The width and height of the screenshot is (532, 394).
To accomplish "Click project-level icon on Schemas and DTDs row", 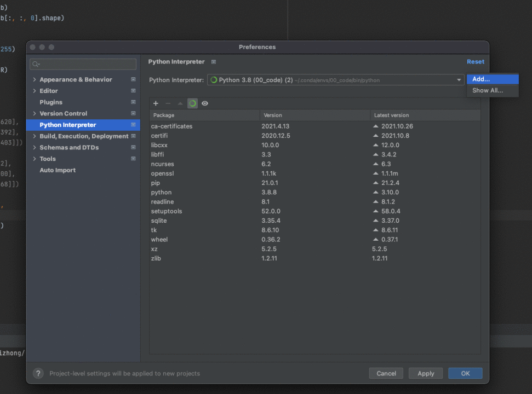I will (133, 147).
